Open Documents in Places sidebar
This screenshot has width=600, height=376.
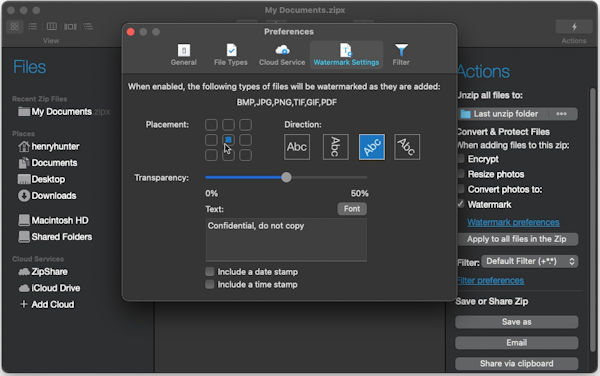[x=48, y=163]
